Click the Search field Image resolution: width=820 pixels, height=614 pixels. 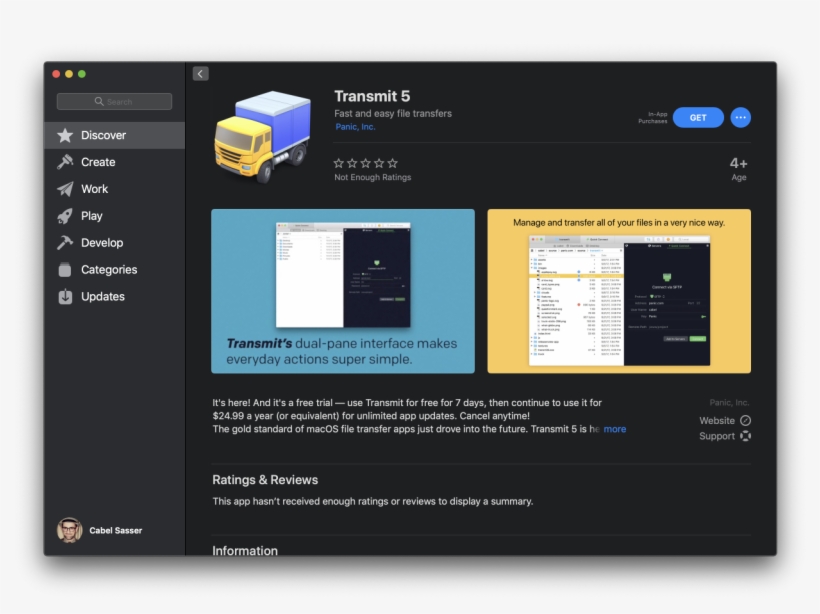[113, 100]
